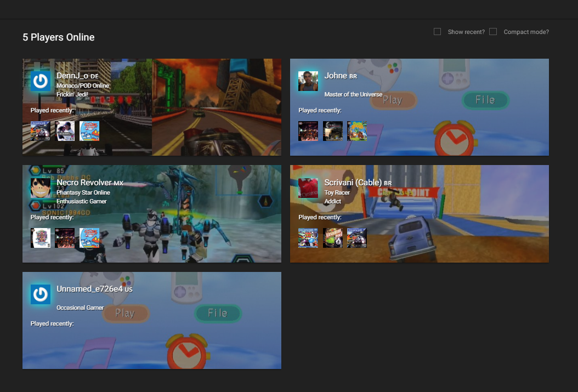
Task: Click the "Phantasy Star Online" game text
Action: pos(83,192)
